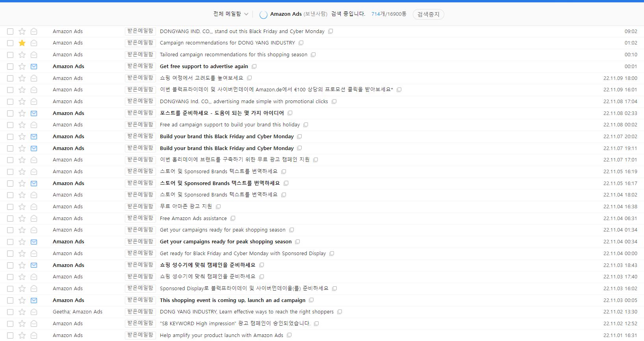Open the 전체 메일함 mailbox dropdown
The image size is (644, 341).
[x=231, y=14]
